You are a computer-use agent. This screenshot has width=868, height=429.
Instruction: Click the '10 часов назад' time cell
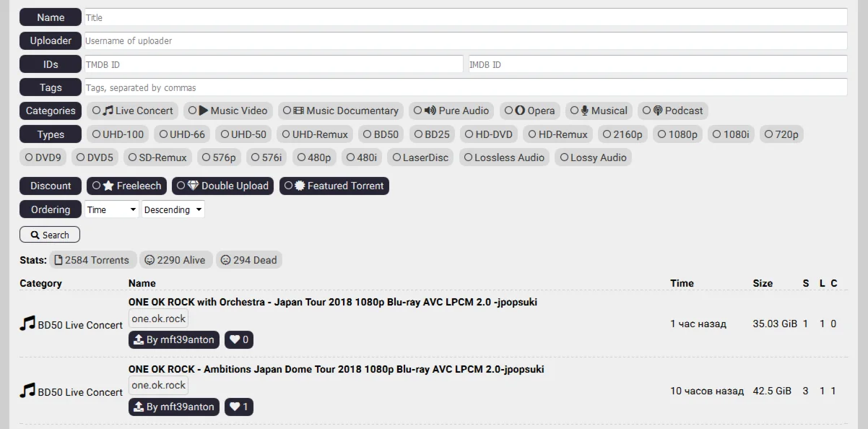click(707, 391)
